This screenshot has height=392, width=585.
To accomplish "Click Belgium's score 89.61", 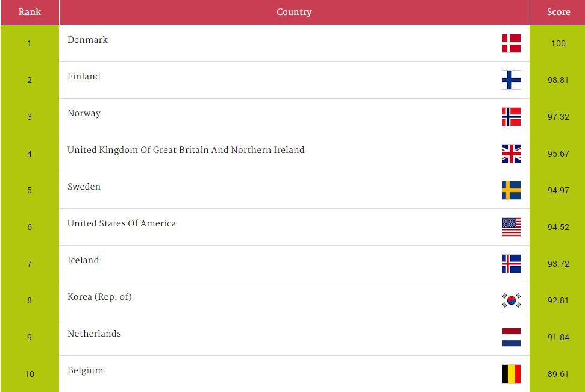I will tap(558, 374).
